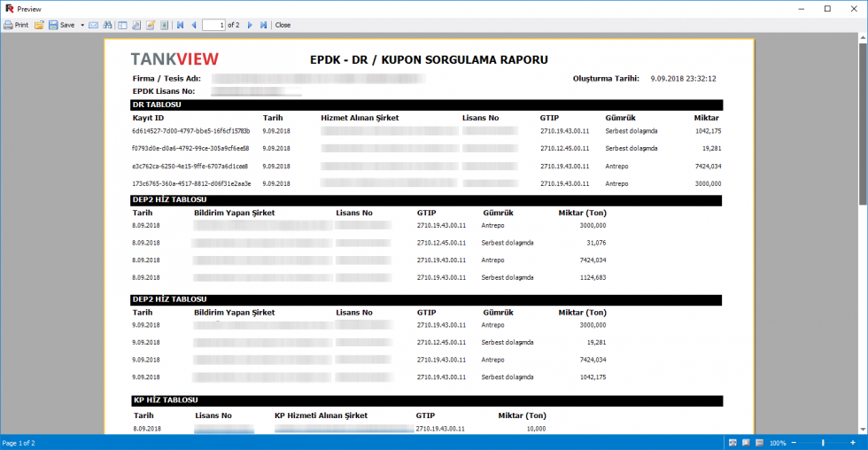Image resolution: width=868 pixels, height=450 pixels.
Task: Jump to last page arrow
Action: click(263, 25)
